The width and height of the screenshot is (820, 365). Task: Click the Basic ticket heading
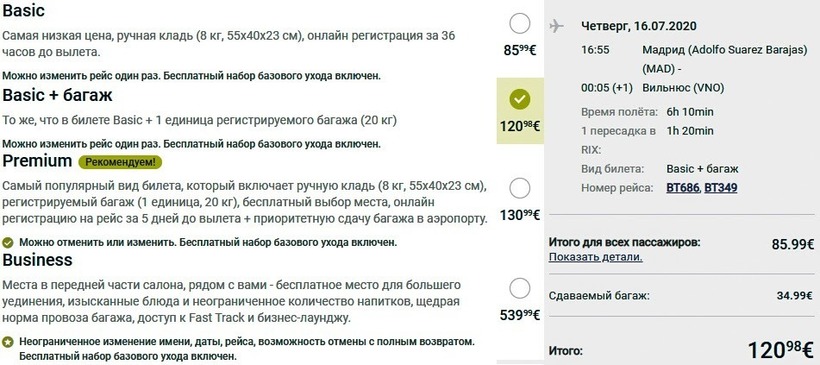click(24, 10)
